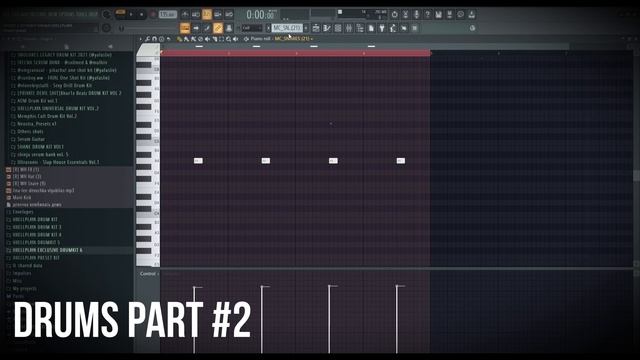The width and height of the screenshot is (640, 360).
Task: Click the undo history clock icon
Action: (394, 14)
